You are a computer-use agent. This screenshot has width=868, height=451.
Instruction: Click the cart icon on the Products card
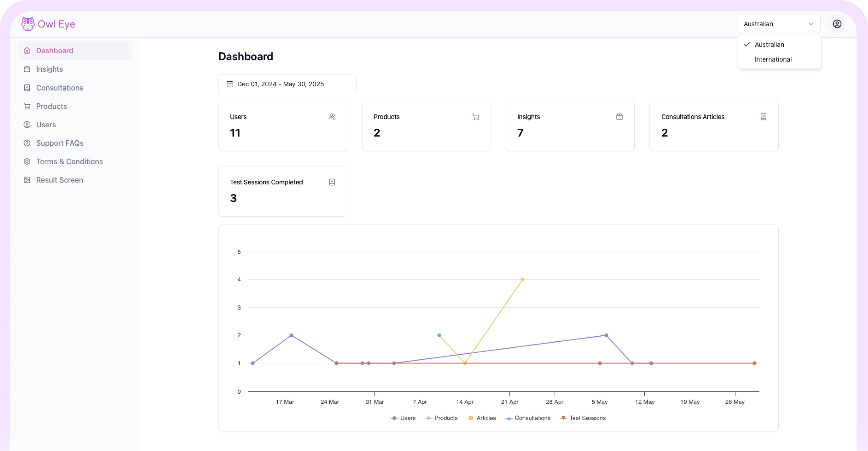coord(476,116)
